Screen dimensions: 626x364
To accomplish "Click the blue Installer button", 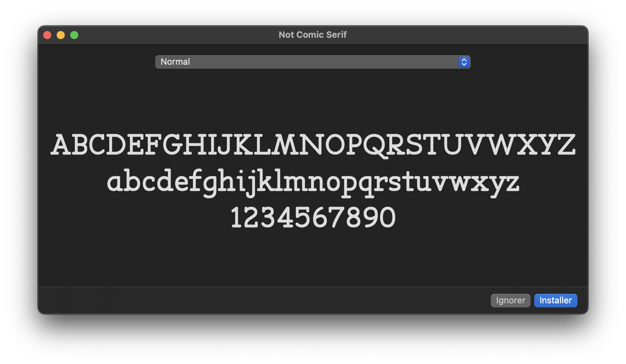I will tap(556, 300).
